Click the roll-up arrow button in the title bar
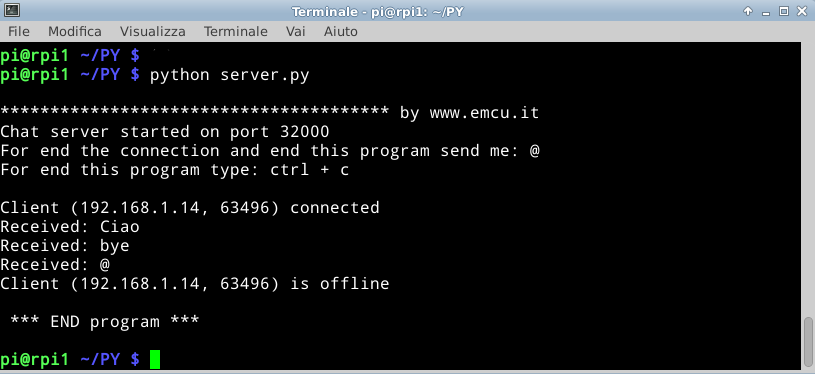Viewport: 815px width, 374px height. coord(748,10)
